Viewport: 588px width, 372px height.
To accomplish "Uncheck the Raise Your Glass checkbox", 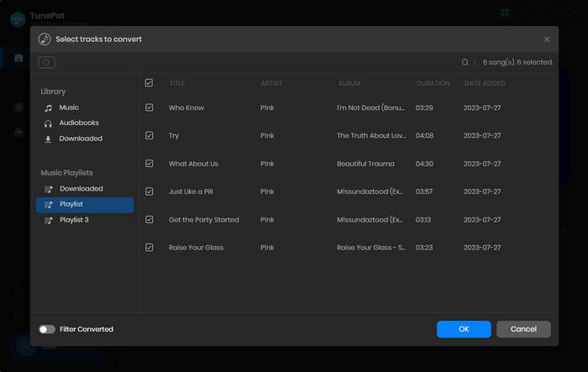I will 149,248.
